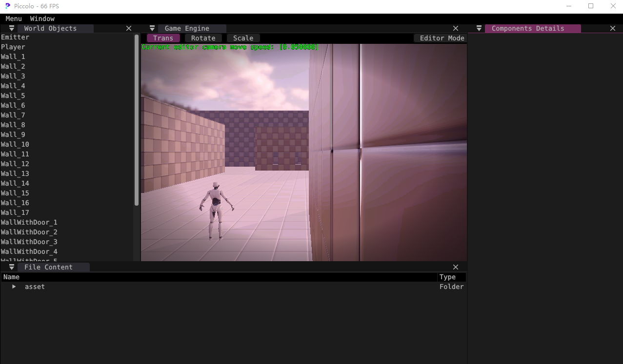623x364 pixels.
Task: Click the File Content panel options arrow icon
Action: [x=11, y=267]
